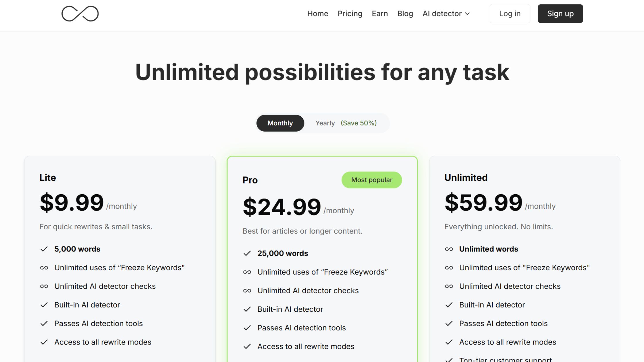Navigate to Home in the navbar

pos(317,14)
